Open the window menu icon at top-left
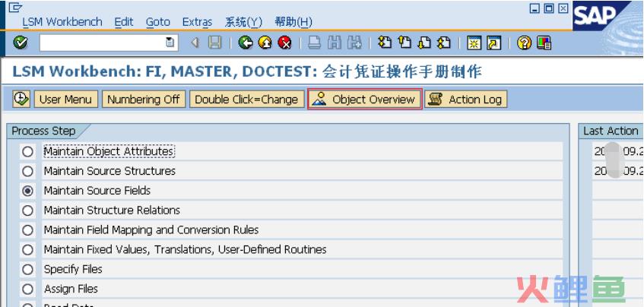The height and width of the screenshot is (307, 644). (16, 8)
